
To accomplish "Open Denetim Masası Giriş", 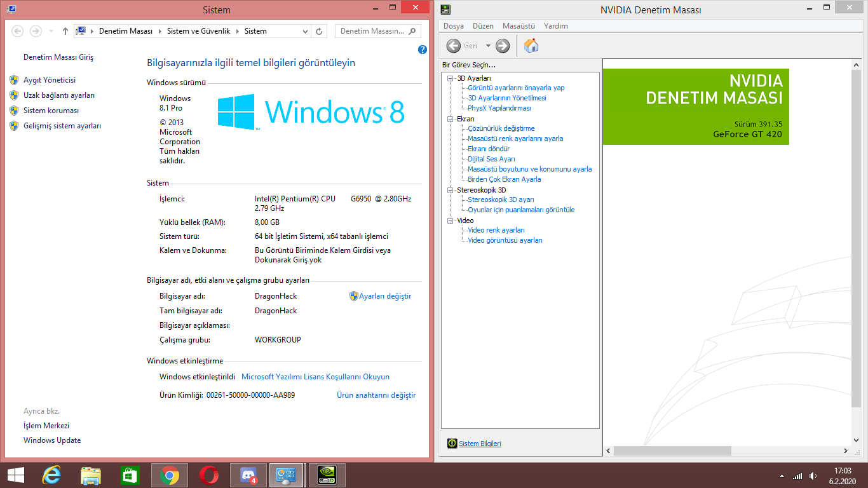I will (58, 57).
